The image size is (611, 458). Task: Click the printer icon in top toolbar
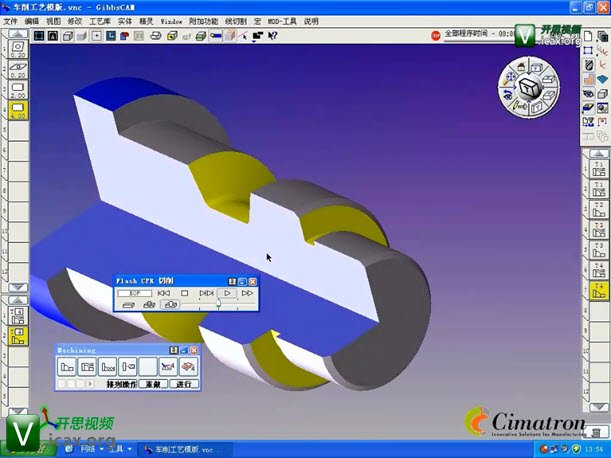coord(155,36)
